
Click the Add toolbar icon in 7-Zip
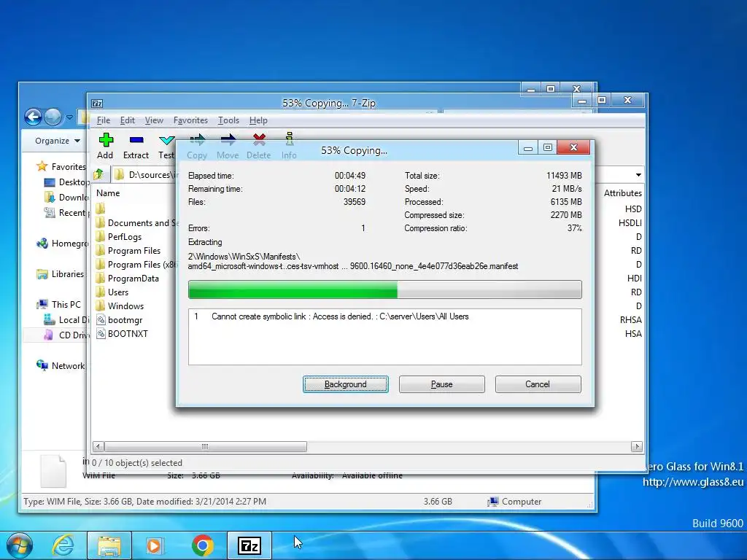pyautogui.click(x=105, y=146)
